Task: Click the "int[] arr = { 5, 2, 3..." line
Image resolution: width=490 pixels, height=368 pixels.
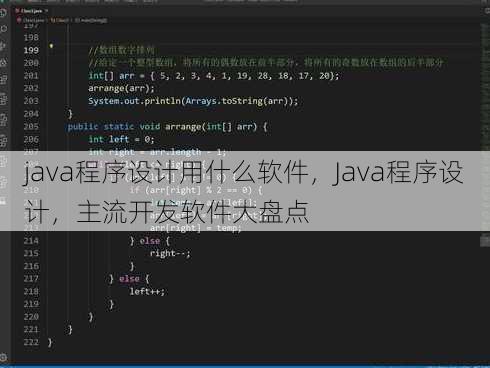Action: [213, 76]
